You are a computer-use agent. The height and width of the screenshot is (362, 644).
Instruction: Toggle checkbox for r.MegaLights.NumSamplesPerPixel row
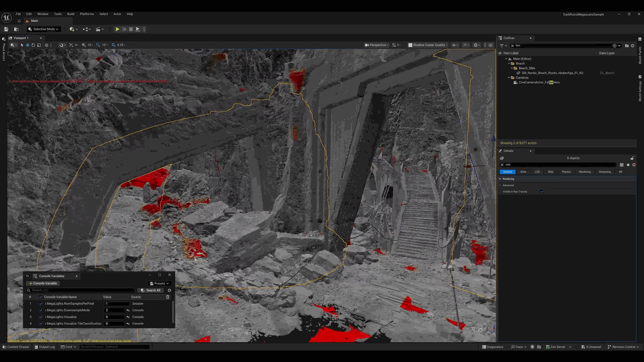pyautogui.click(x=41, y=304)
